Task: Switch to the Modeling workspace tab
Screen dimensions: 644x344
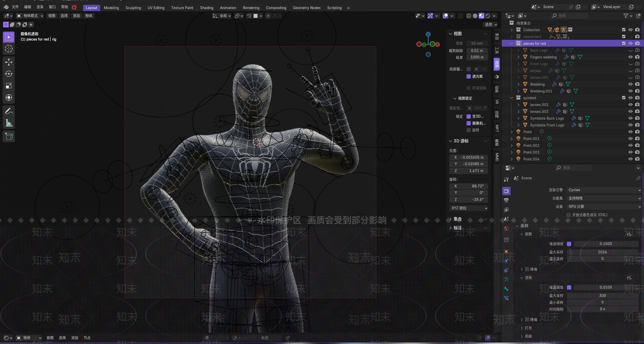Action: (x=111, y=8)
